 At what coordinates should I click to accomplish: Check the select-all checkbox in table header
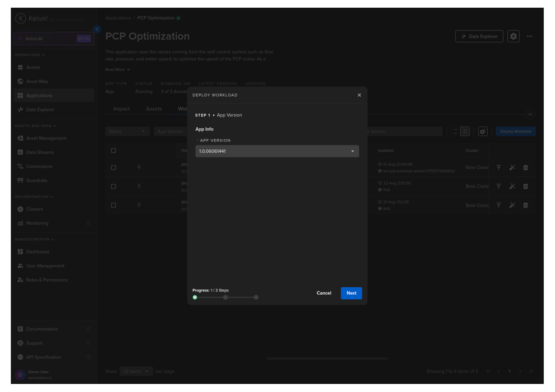click(114, 150)
